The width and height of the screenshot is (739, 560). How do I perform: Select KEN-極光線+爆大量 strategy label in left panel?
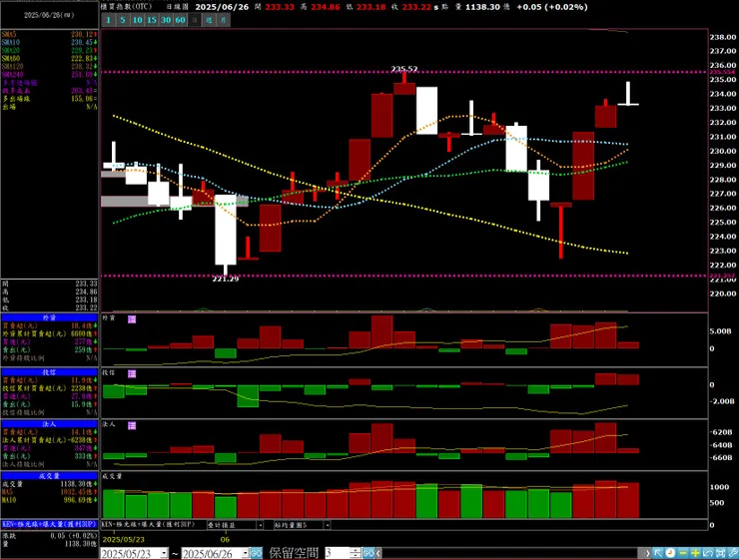pyautogui.click(x=50, y=524)
